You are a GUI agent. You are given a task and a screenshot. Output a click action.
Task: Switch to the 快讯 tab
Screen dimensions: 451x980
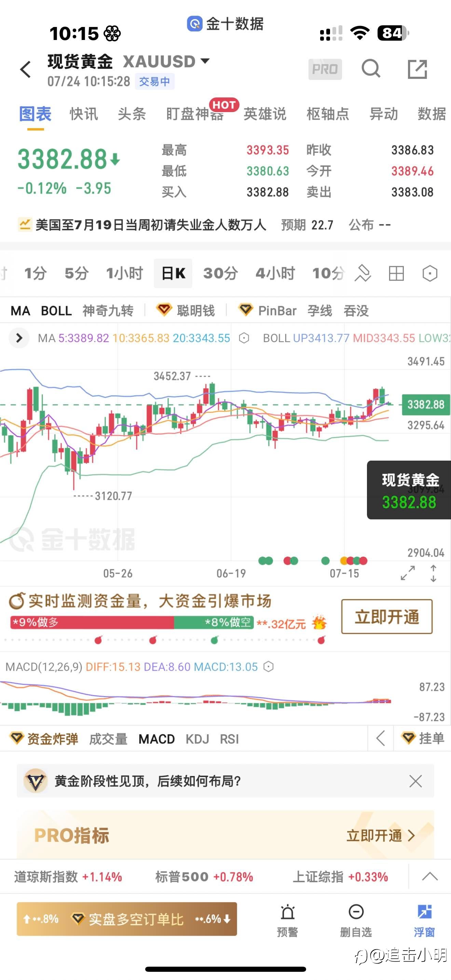[84, 114]
